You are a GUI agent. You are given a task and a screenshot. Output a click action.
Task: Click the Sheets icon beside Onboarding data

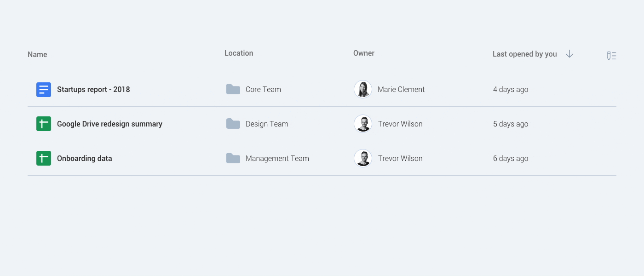click(x=44, y=159)
